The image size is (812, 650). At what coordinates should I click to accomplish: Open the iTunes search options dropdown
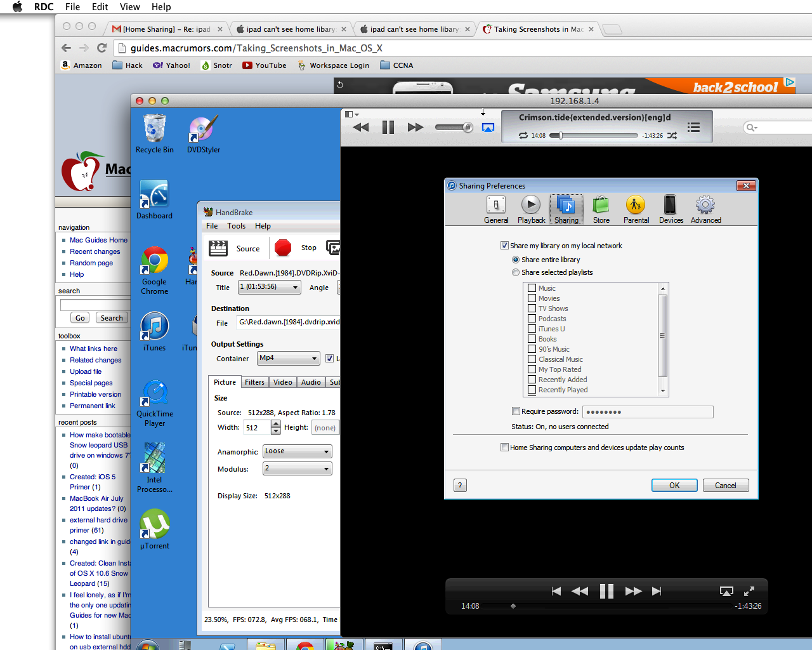[x=752, y=128]
